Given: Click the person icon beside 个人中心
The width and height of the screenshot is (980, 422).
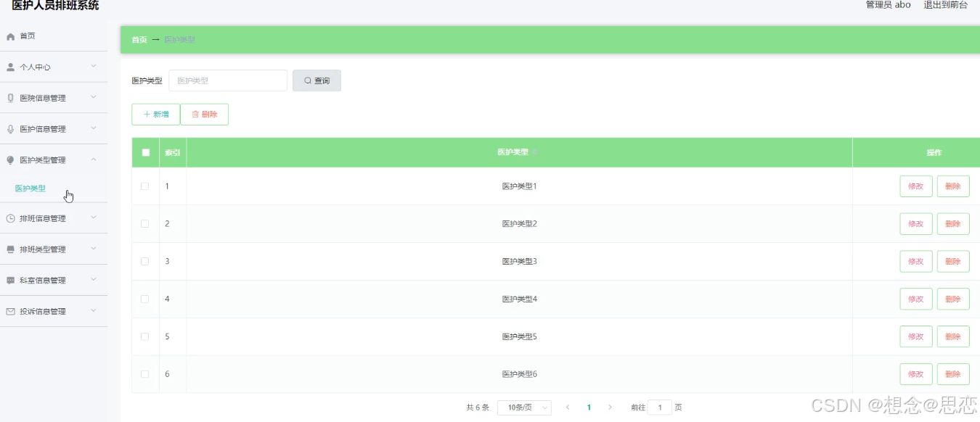Looking at the screenshot, I should click(11, 67).
